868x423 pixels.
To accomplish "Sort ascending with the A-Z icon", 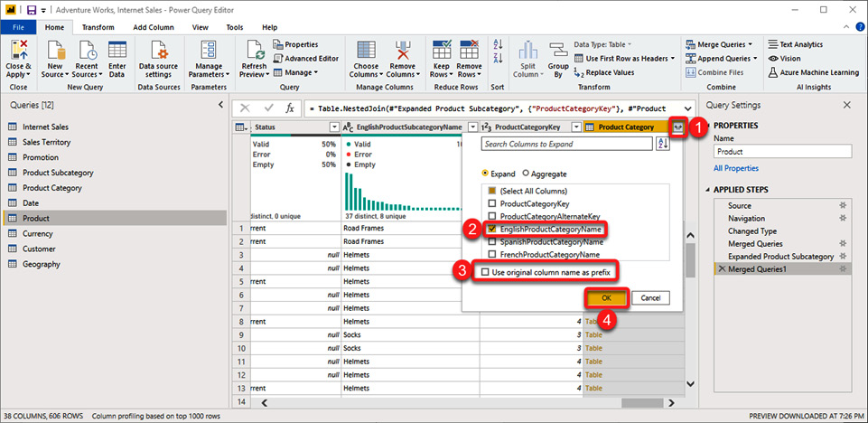I will 498,44.
